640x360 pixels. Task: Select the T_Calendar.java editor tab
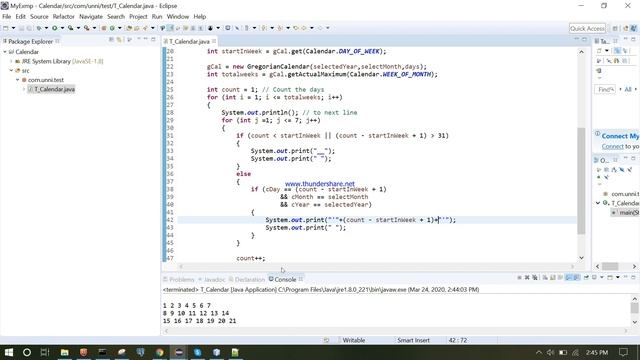(x=189, y=41)
